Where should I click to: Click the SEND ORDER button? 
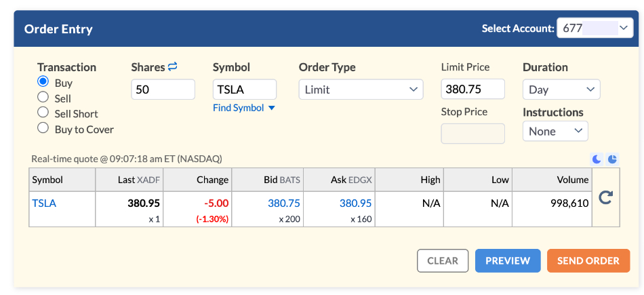[588, 260]
